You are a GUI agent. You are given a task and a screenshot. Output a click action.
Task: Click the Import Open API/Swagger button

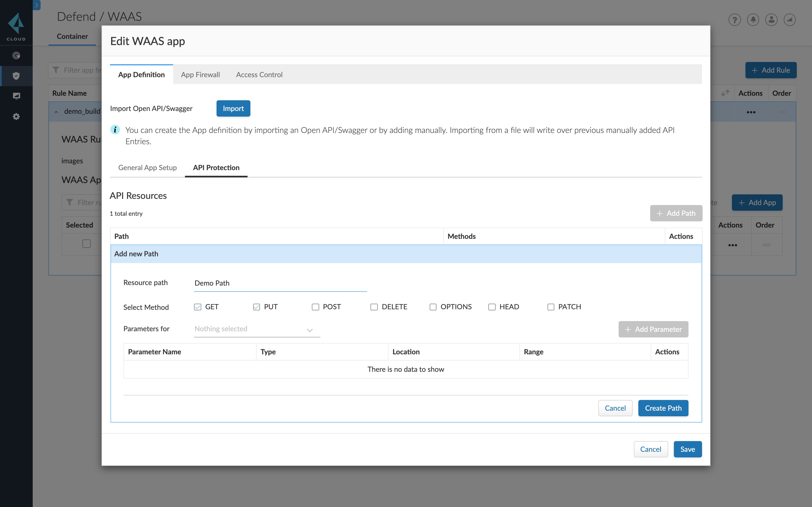pos(233,108)
